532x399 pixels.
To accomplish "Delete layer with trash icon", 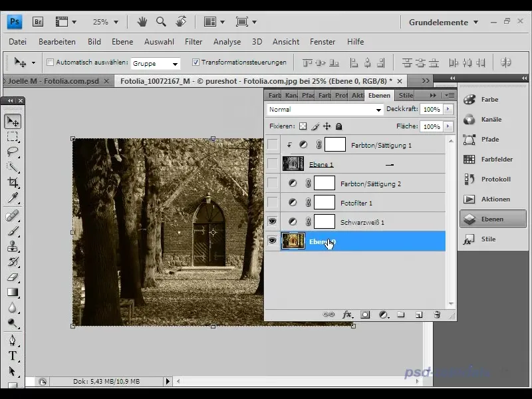I will coord(437,315).
